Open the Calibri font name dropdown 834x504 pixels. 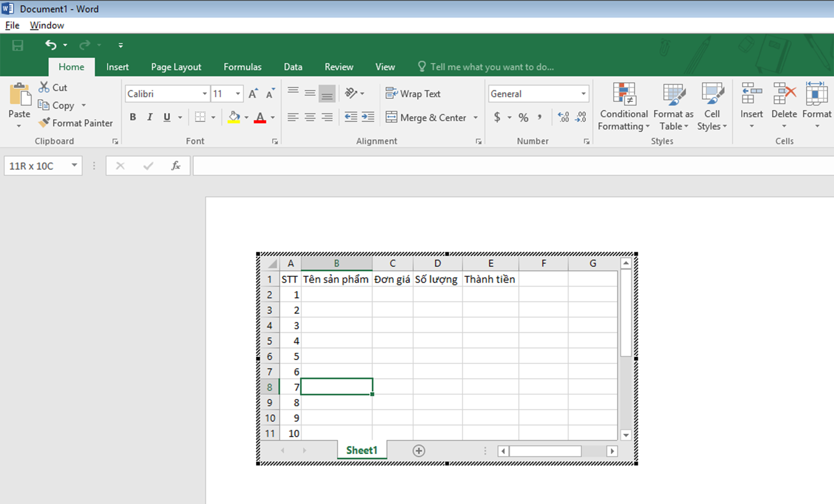pyautogui.click(x=204, y=94)
